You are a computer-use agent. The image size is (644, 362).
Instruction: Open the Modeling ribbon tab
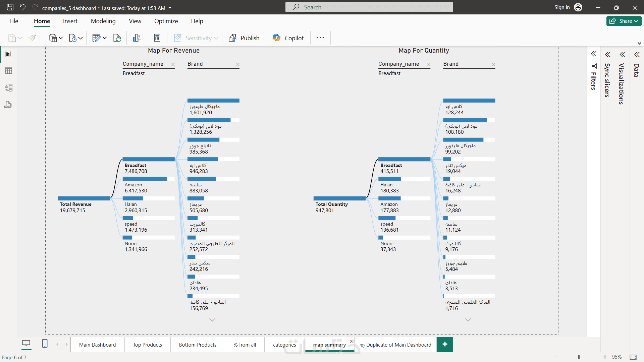pos(103,21)
